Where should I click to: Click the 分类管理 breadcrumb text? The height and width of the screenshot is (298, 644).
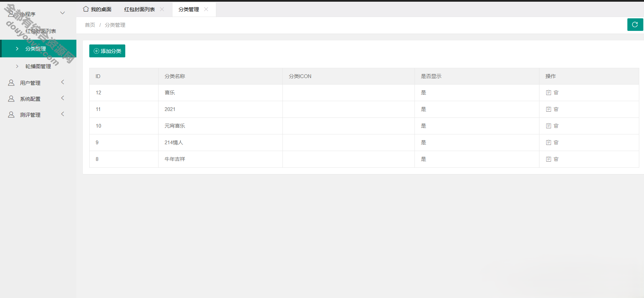[x=115, y=25]
